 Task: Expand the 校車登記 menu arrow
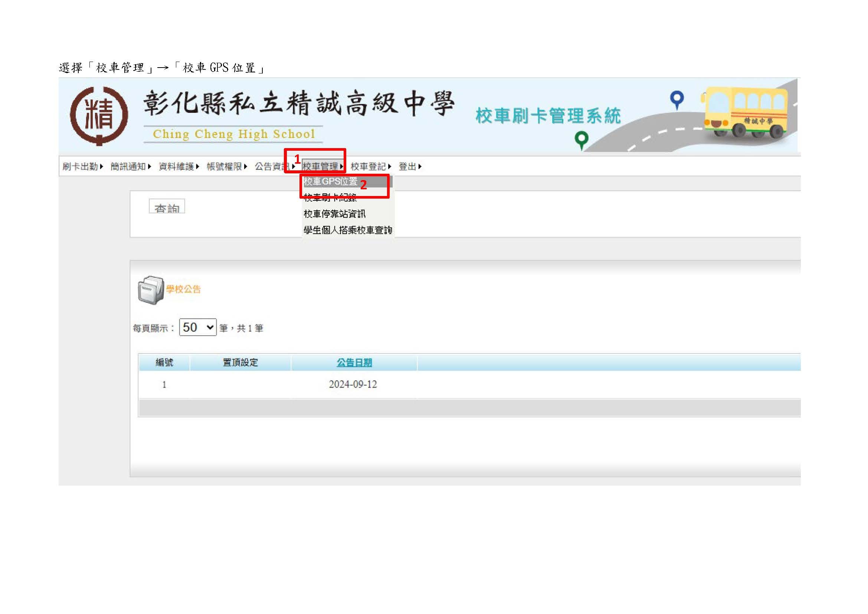point(390,167)
